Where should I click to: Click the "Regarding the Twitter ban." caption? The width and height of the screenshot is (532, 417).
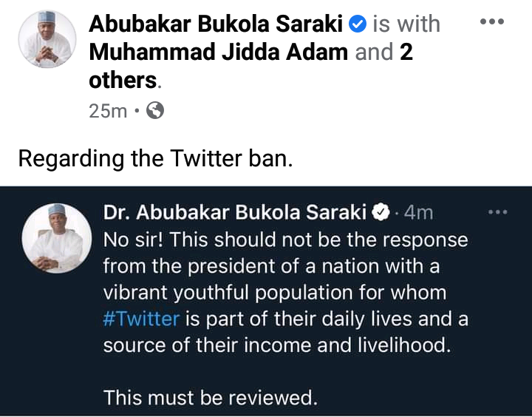coord(155,158)
